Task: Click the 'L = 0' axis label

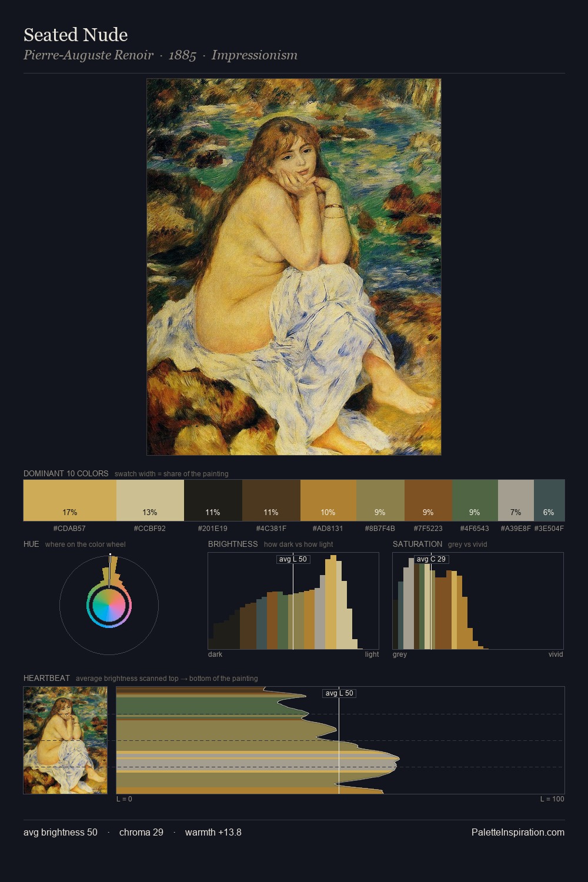Action: point(124,799)
